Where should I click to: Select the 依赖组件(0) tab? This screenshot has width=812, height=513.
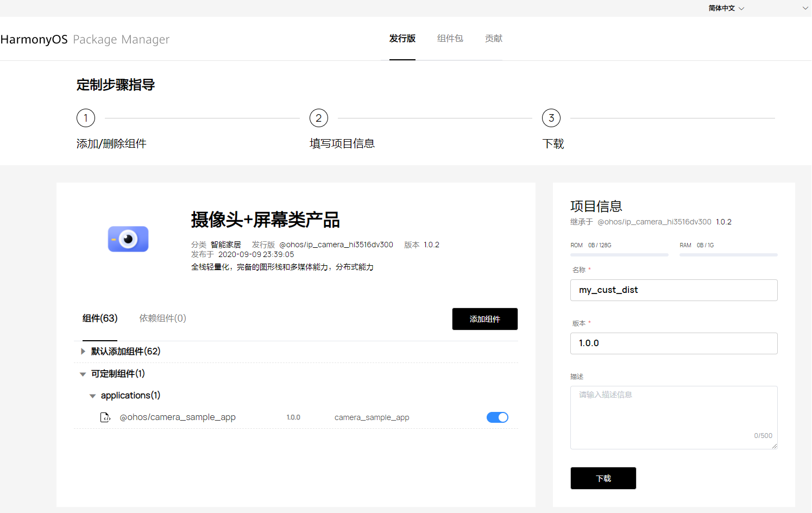coord(163,318)
